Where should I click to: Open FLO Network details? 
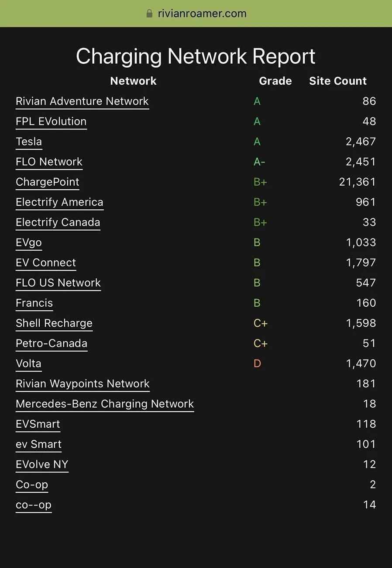pyautogui.click(x=49, y=162)
